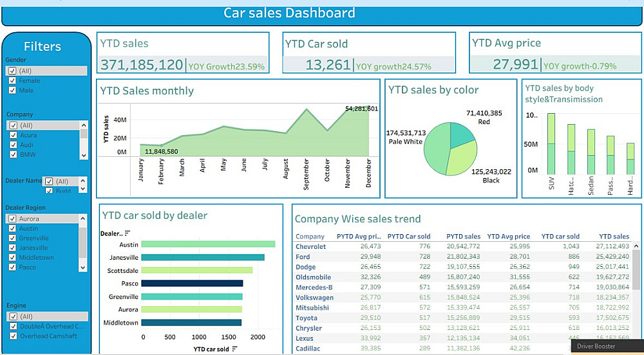Viewport: 644px width, 355px height.
Task: Click Company filter list scroll-down arrow
Action: pyautogui.click(x=83, y=154)
